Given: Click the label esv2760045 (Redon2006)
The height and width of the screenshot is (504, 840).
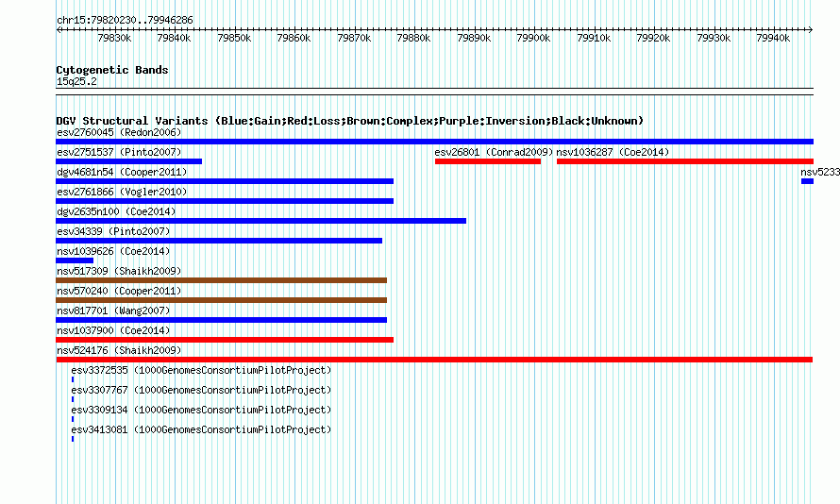Looking at the screenshot, I should [119, 132].
